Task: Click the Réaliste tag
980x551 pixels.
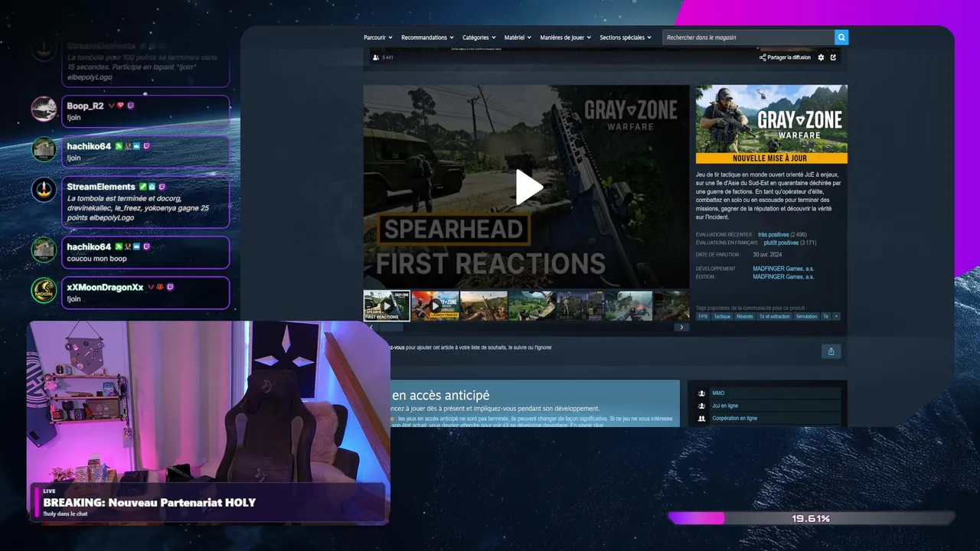Action: (x=744, y=316)
